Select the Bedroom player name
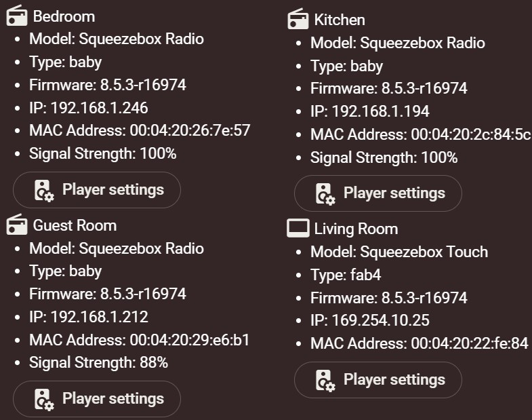The width and height of the screenshot is (532, 420). pos(64,16)
